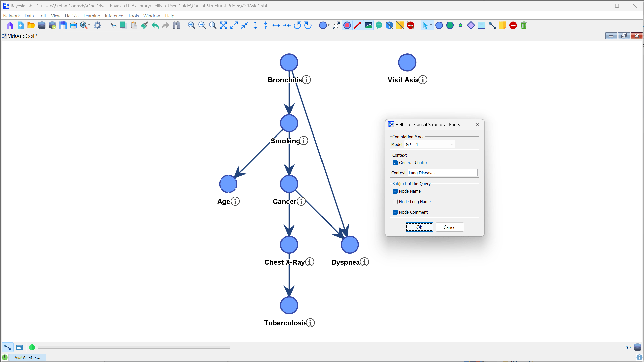Viewport: 644px width, 362px height.
Task: Open the Hellixia menu
Action: pyautogui.click(x=72, y=16)
